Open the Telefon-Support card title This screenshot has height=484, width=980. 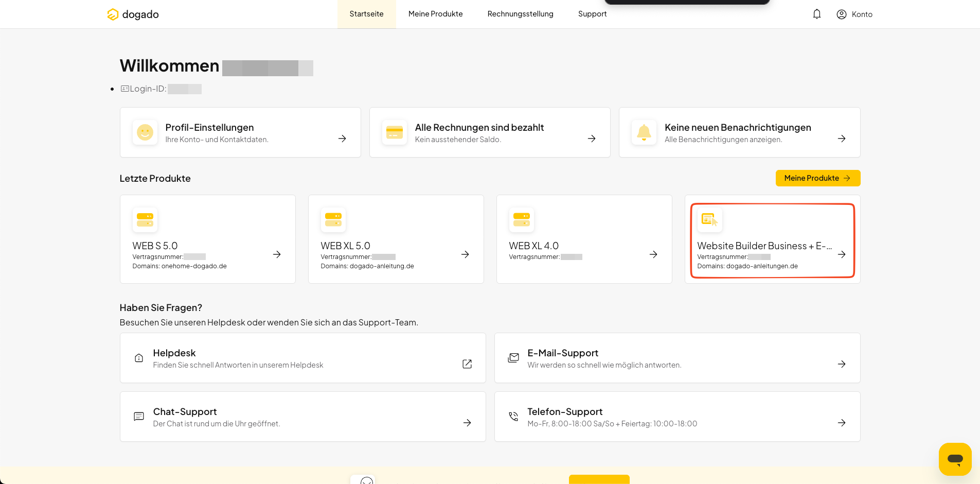tap(565, 411)
